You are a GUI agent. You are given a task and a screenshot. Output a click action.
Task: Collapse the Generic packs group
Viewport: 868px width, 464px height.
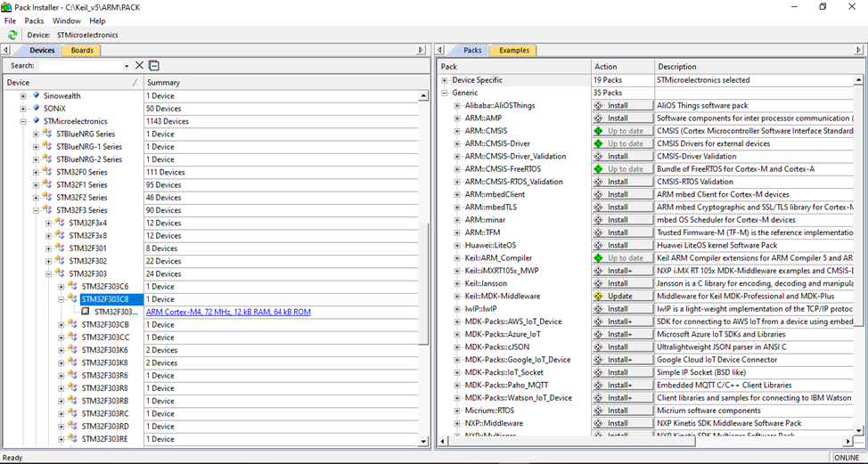point(444,93)
